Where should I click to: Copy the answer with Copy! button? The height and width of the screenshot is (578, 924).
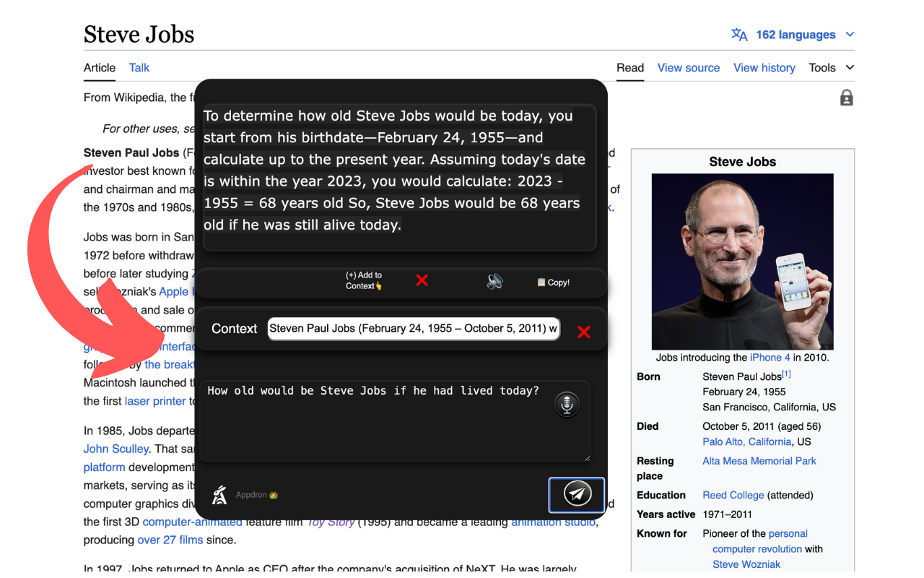coord(553,282)
